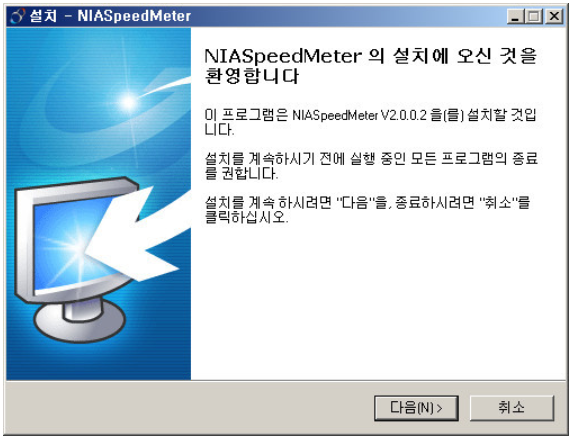The image size is (571, 438).
Task: Click the monitor's gray top bezel edge
Action: coord(76,186)
